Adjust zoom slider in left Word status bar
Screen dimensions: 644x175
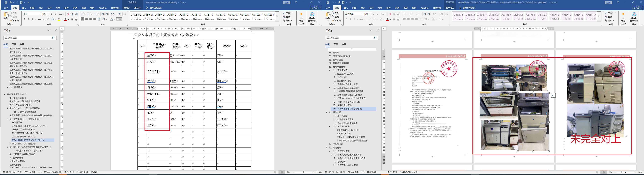tap(304, 172)
